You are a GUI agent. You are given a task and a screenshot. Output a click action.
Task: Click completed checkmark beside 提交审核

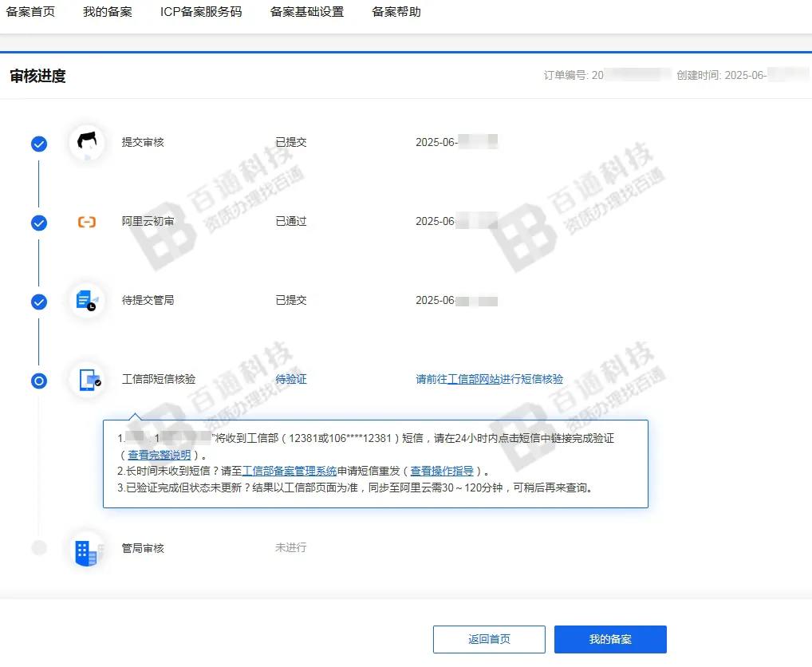39,144
